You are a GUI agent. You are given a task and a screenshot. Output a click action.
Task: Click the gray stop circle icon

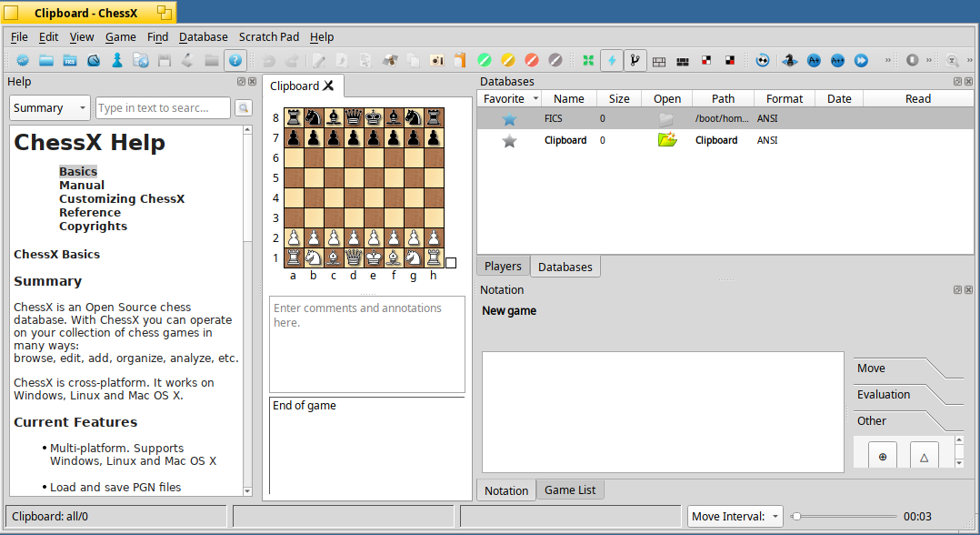coord(913,60)
